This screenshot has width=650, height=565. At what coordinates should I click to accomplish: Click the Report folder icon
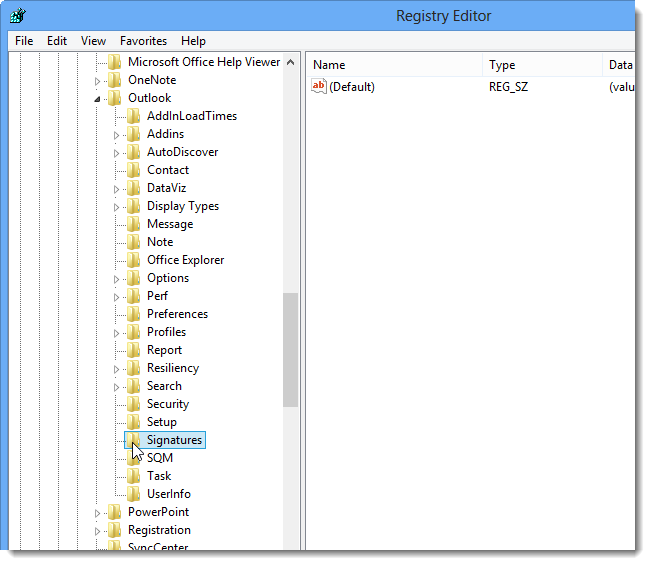133,350
